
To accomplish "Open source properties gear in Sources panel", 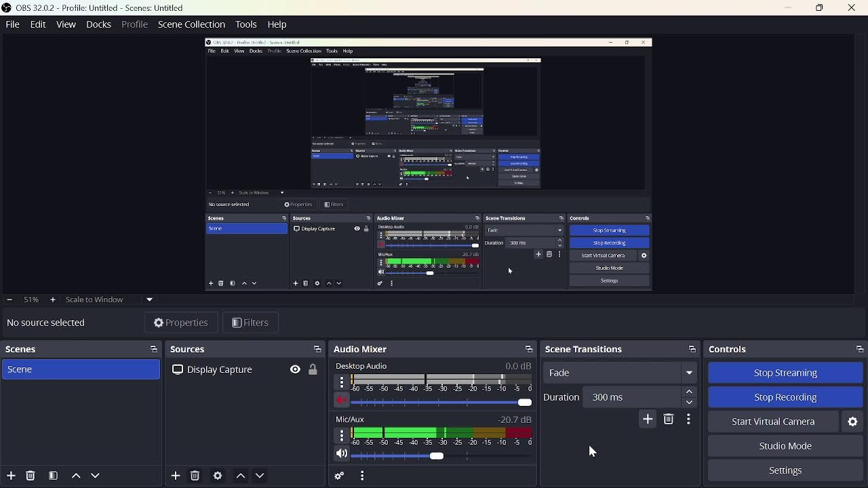I will click(218, 476).
